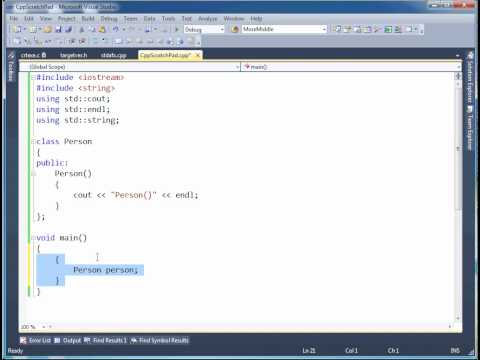Viewport: 480px width, 360px height.
Task: Click the editor vertical scrollbar down arrow
Action: [458, 319]
